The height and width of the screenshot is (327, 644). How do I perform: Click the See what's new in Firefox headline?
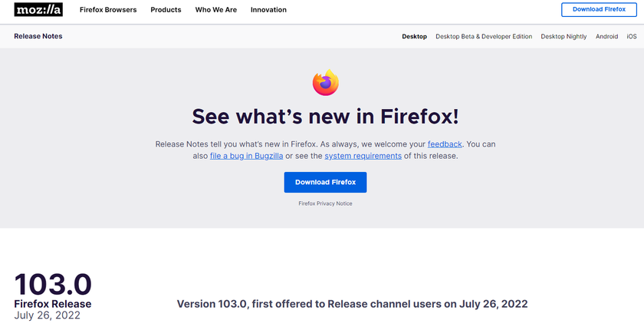point(325,116)
